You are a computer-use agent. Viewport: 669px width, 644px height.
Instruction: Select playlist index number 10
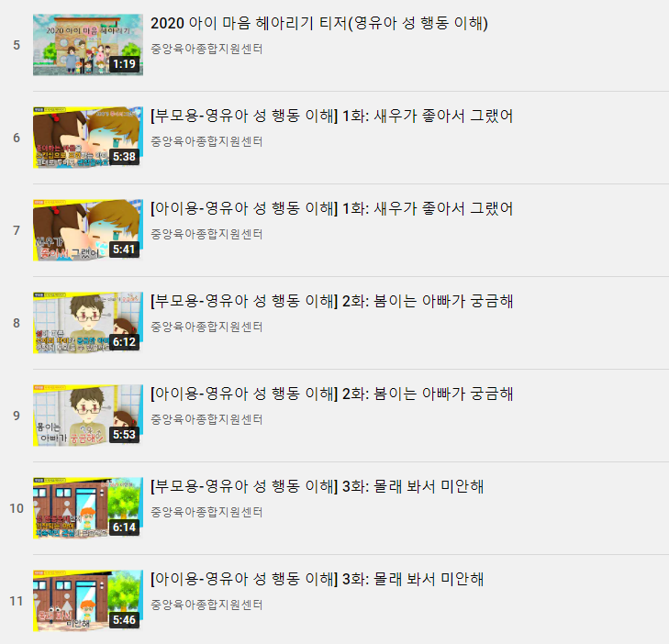pos(17,508)
